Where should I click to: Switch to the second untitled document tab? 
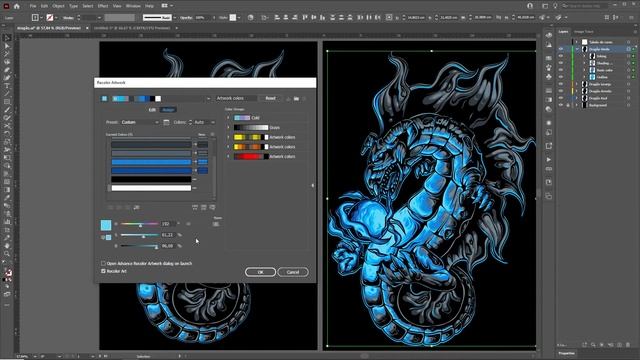click(132, 28)
